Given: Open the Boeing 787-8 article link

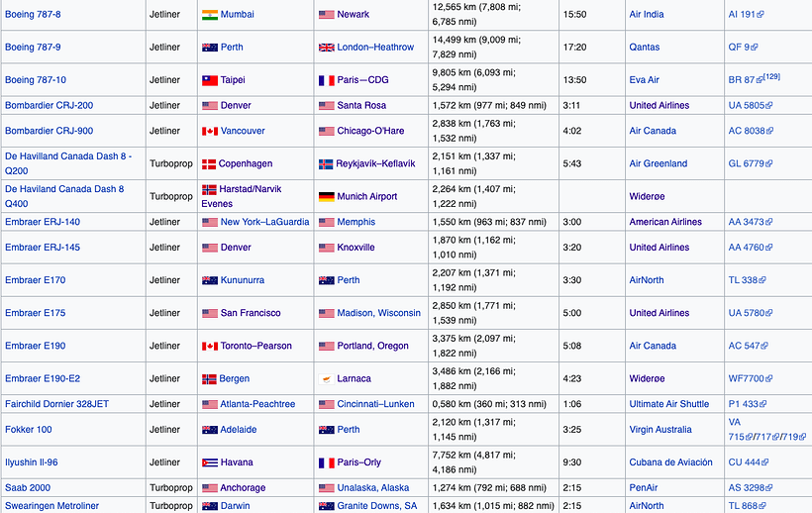Looking at the screenshot, I should (33, 15).
